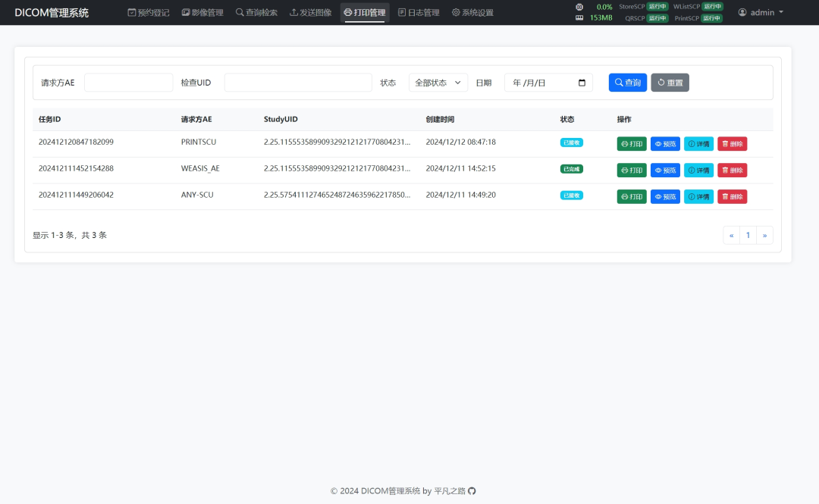
Task: Delete the PRINTSCU print task
Action: click(732, 144)
